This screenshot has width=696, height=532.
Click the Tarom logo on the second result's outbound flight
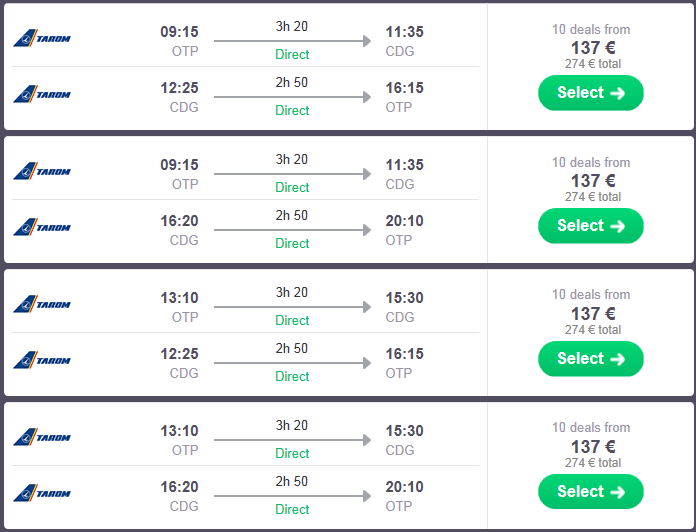pos(42,172)
